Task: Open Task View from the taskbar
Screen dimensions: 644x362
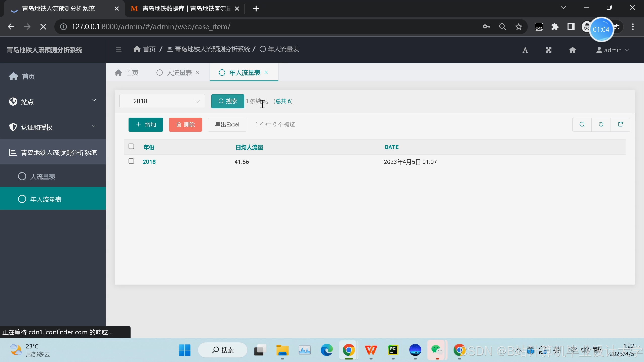Action: (x=260, y=350)
